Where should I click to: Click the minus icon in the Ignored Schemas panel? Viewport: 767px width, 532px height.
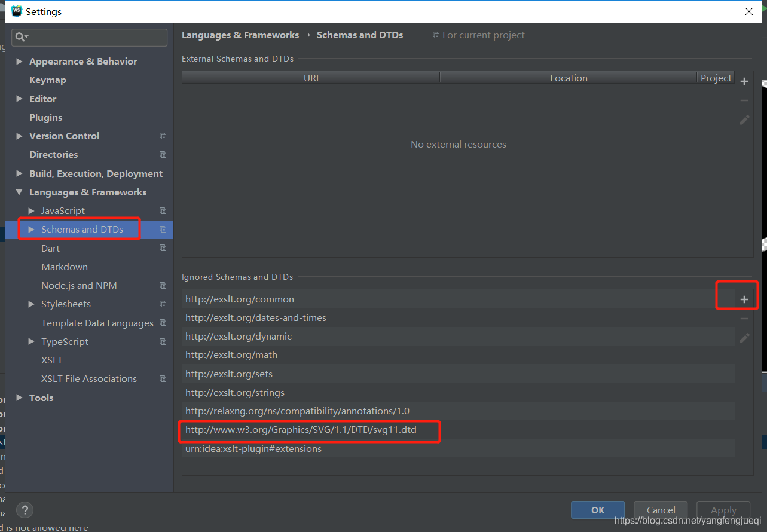coord(744,318)
